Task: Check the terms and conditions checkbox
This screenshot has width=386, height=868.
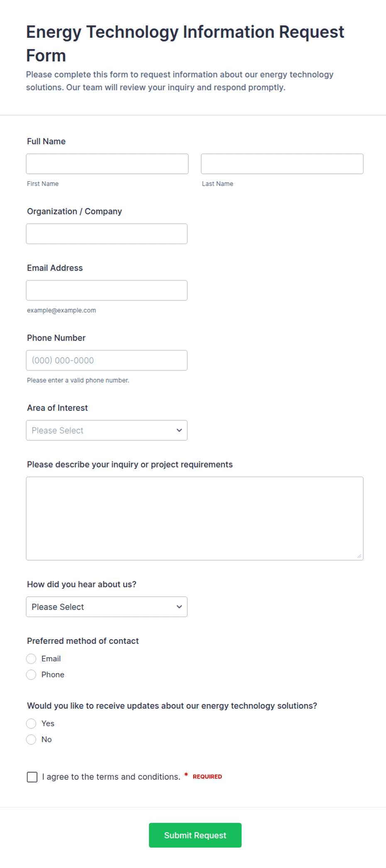Action: pyautogui.click(x=32, y=777)
